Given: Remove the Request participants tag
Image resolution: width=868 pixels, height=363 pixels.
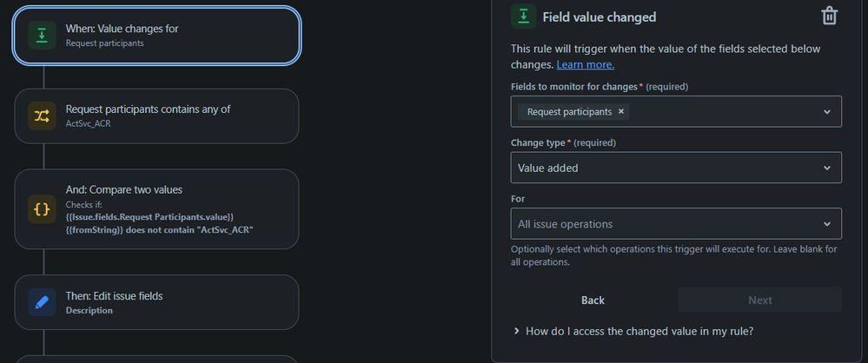Looking at the screenshot, I should click(621, 111).
